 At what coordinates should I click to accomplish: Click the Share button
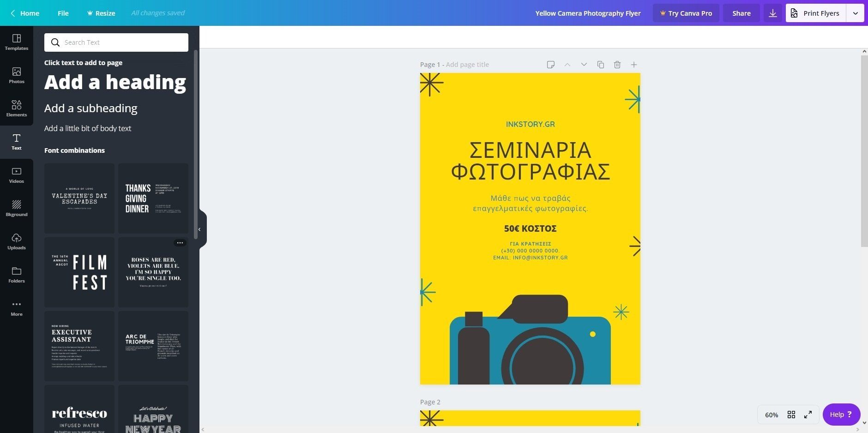741,13
